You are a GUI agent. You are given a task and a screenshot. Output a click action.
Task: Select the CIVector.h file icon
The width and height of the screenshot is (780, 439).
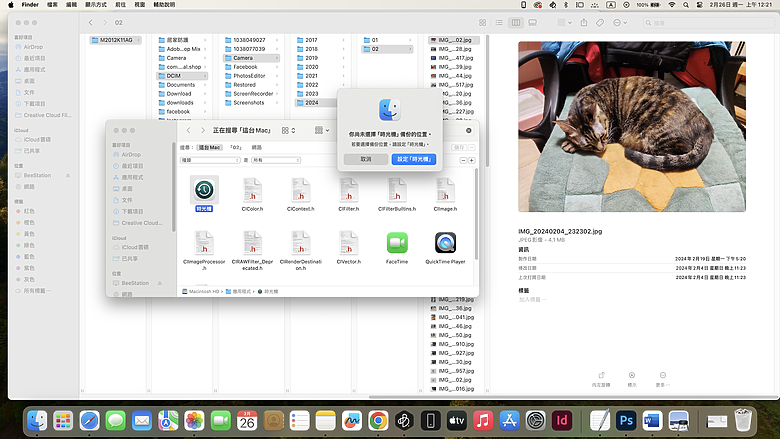(x=349, y=243)
